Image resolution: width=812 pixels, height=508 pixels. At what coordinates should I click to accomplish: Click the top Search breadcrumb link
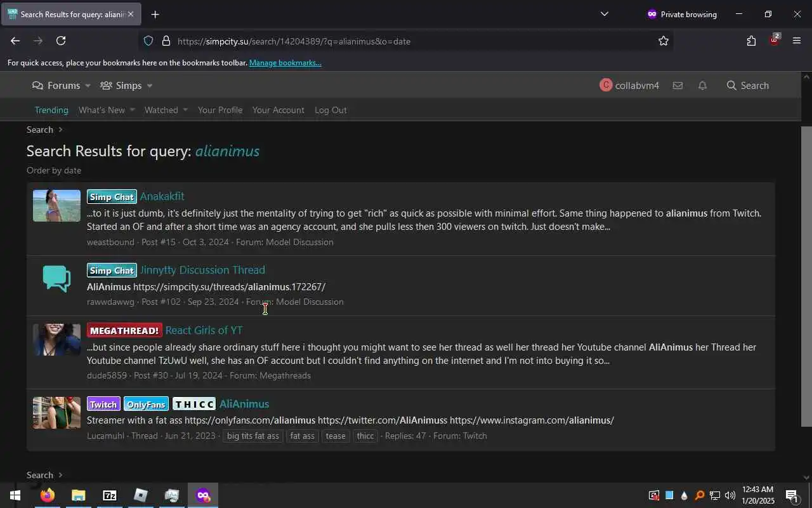(x=40, y=130)
